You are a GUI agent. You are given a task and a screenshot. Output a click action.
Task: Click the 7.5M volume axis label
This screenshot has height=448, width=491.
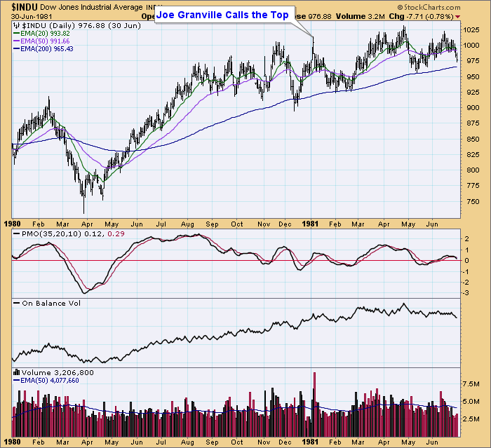(x=471, y=384)
